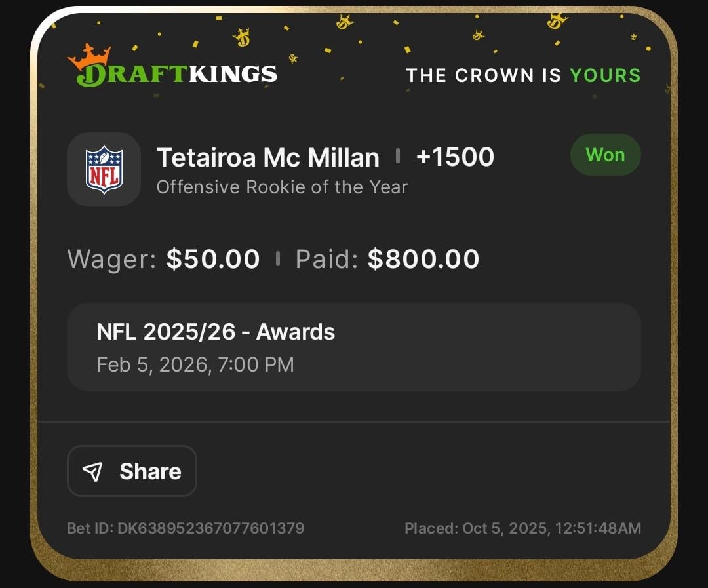Expand the NFL 2025/26 - Awards event card
This screenshot has height=588, width=708.
(354, 347)
